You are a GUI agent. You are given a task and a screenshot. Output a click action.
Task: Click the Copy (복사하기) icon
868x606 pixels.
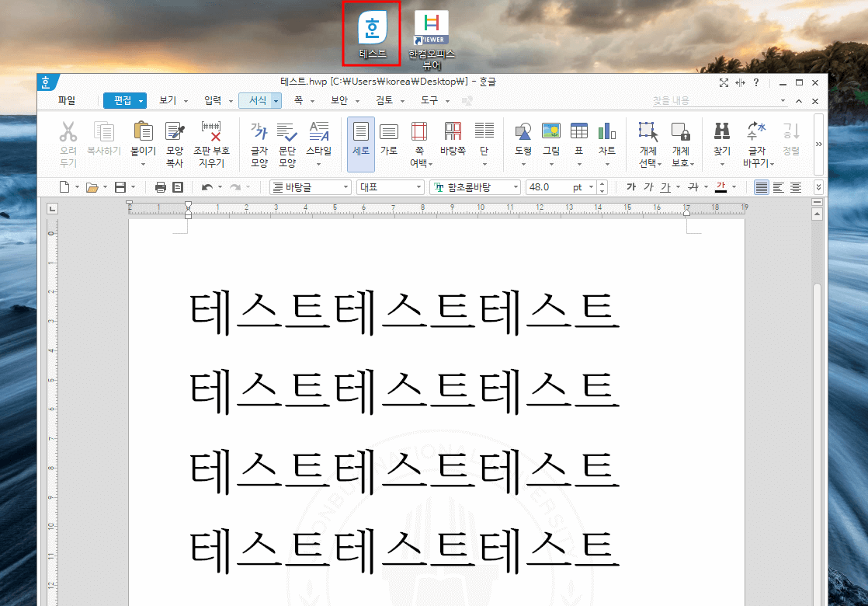click(103, 132)
